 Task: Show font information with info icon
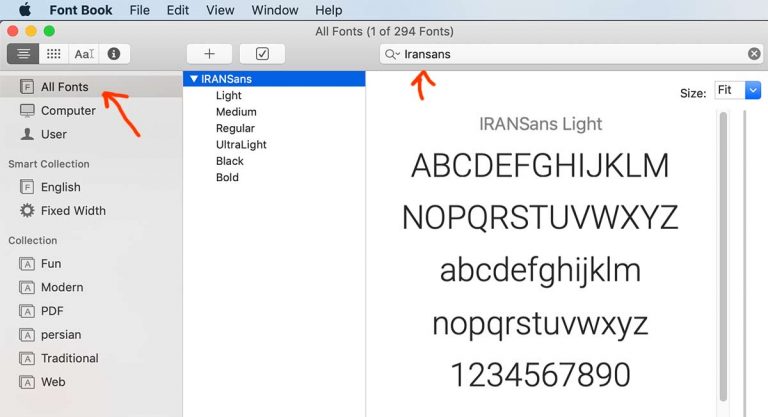click(114, 54)
